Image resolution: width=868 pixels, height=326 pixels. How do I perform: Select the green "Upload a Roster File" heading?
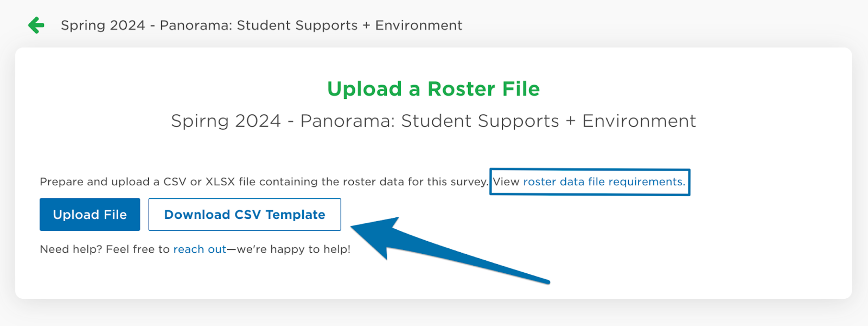[433, 89]
